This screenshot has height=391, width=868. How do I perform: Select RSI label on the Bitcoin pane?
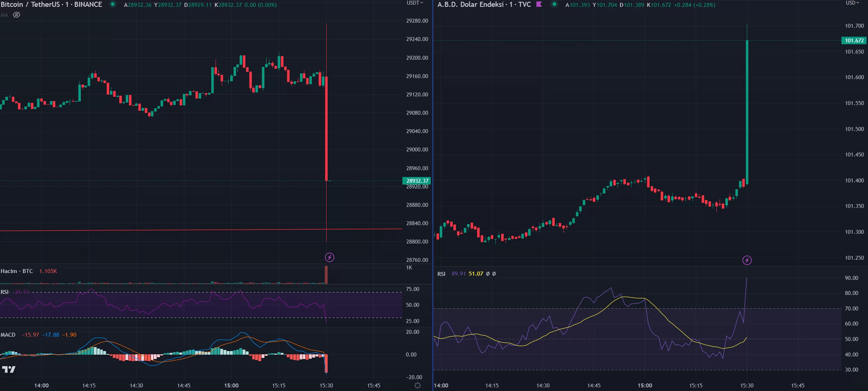(x=4, y=292)
